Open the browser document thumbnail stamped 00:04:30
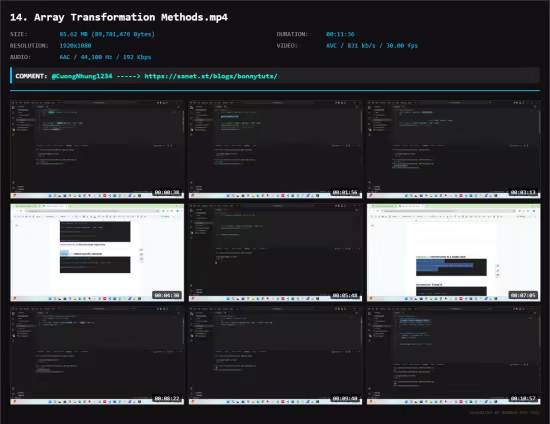Screen dimensions: 550x424 (97, 253)
